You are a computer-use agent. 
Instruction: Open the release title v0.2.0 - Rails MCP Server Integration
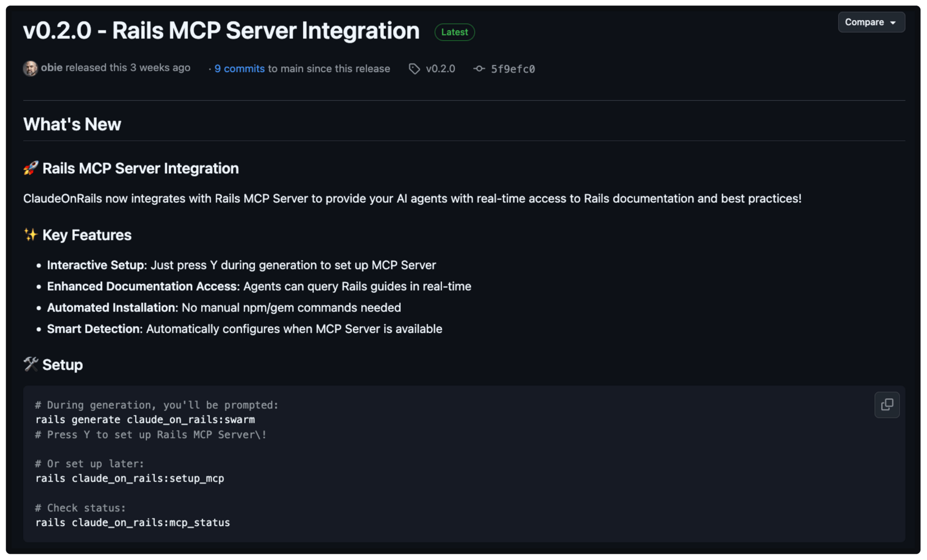pyautogui.click(x=221, y=30)
